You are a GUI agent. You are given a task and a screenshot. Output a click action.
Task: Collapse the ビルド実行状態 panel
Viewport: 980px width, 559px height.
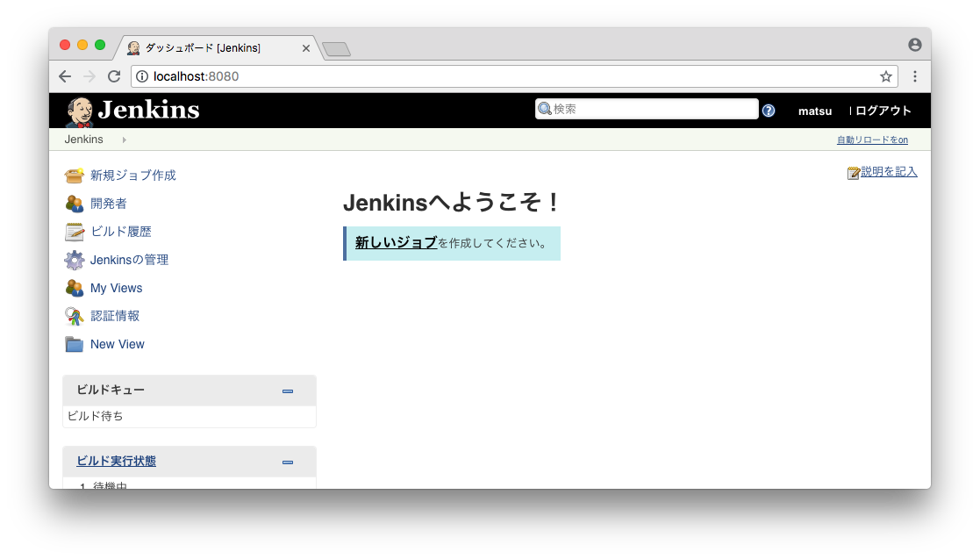[x=288, y=462]
